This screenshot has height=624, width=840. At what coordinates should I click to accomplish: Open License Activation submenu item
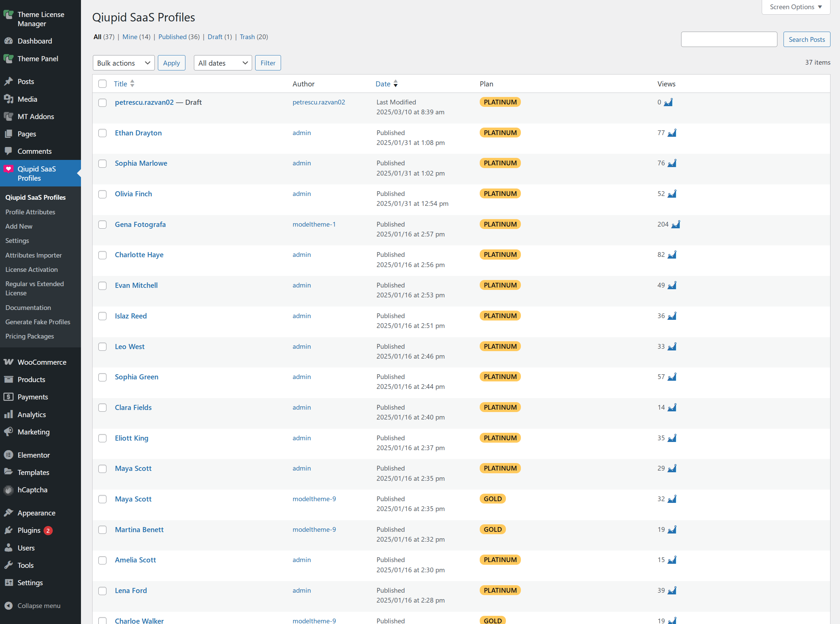pos(31,270)
